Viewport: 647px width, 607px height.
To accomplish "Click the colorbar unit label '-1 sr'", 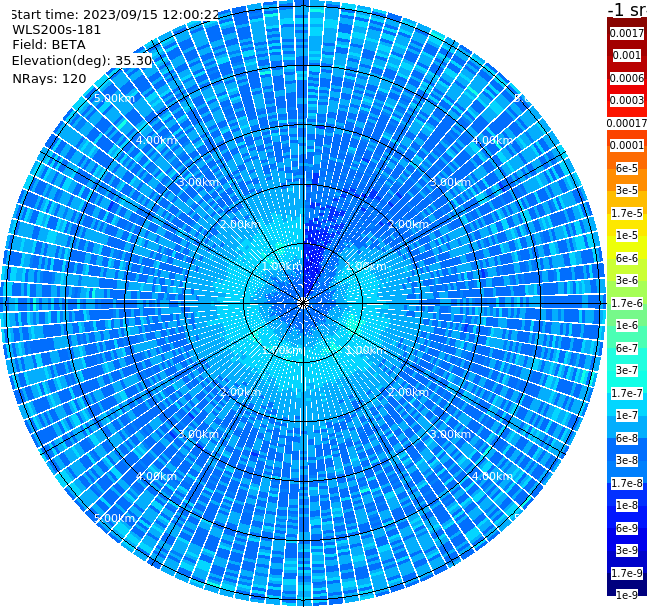I will [x=627, y=9].
